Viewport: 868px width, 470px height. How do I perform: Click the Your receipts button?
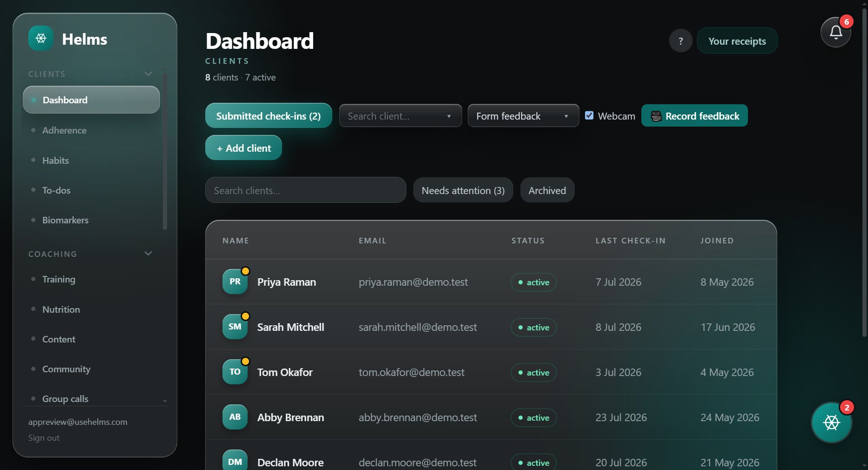737,41
